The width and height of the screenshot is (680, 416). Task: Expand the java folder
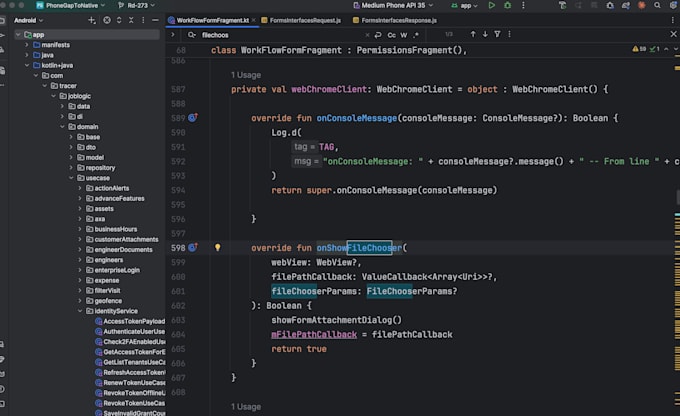[x=27, y=55]
